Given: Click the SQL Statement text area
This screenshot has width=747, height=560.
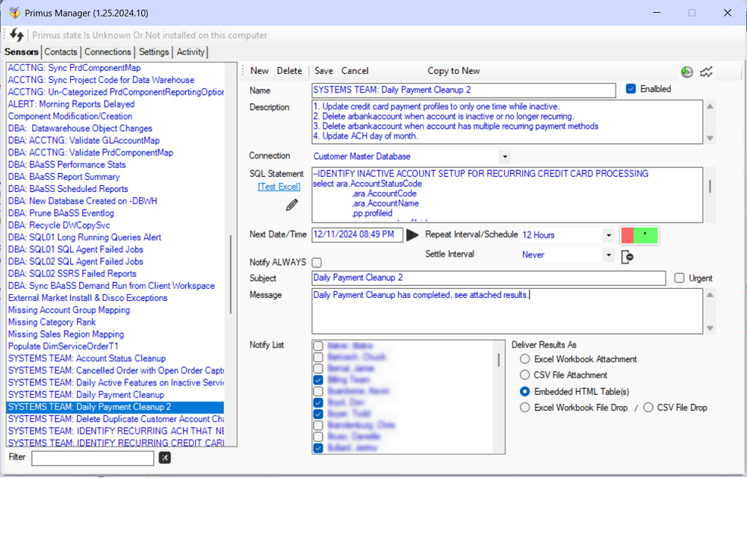Looking at the screenshot, I should tap(507, 195).
